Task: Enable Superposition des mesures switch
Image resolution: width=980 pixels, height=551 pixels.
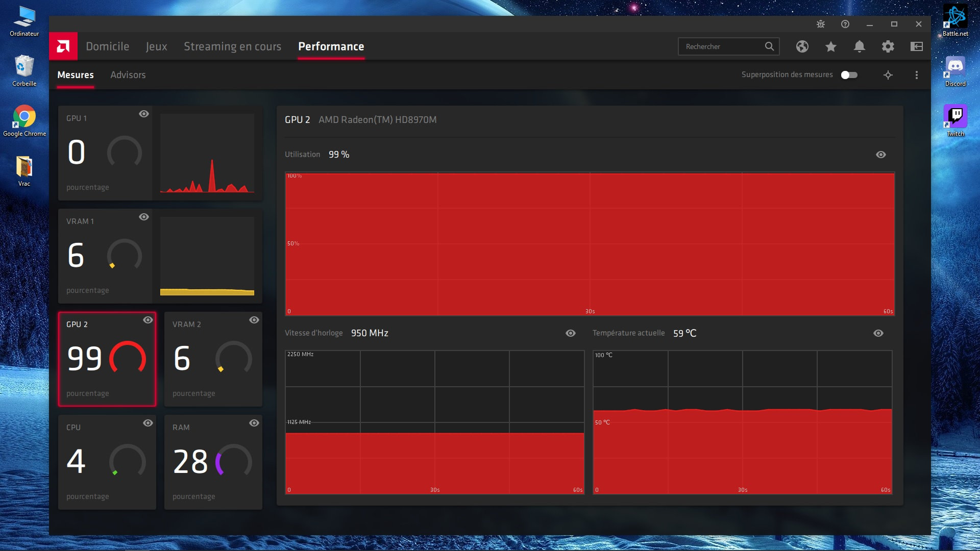Action: (849, 75)
